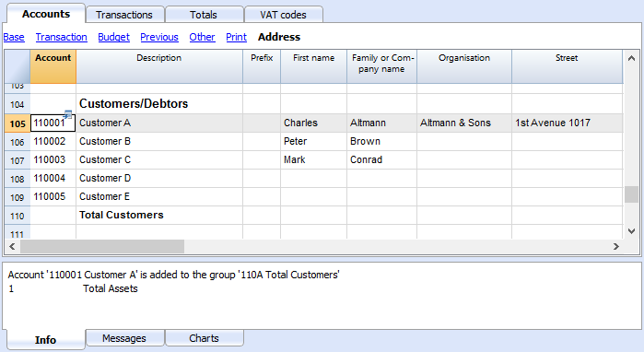Open the Previous view link

pos(159,37)
